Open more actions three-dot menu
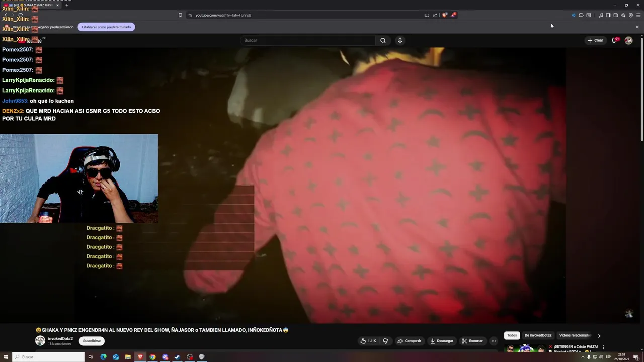The image size is (644, 362). [x=494, y=341]
